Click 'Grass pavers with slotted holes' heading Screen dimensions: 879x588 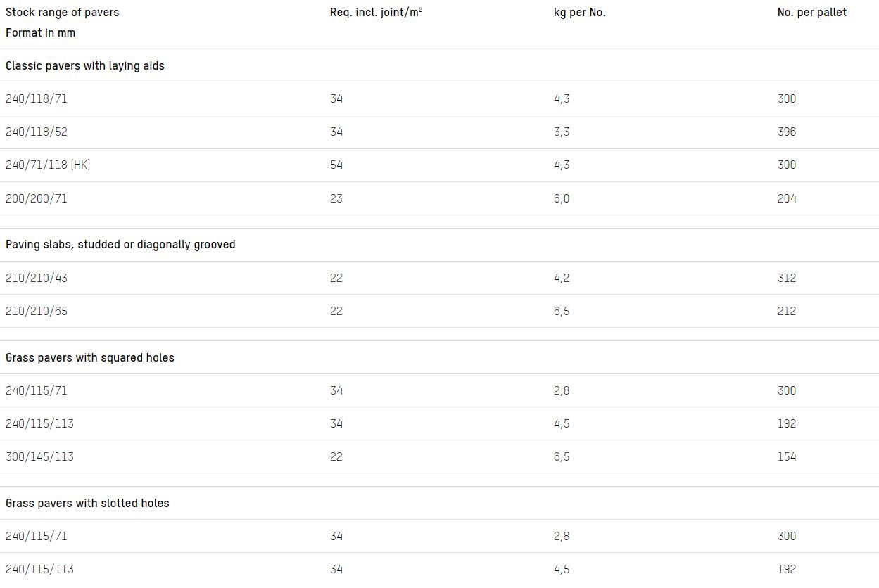point(87,503)
